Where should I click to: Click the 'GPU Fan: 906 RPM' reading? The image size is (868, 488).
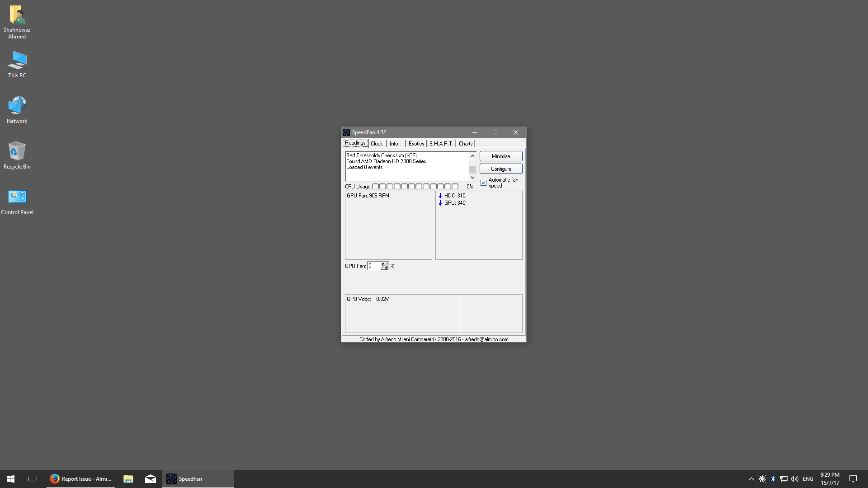tap(368, 196)
